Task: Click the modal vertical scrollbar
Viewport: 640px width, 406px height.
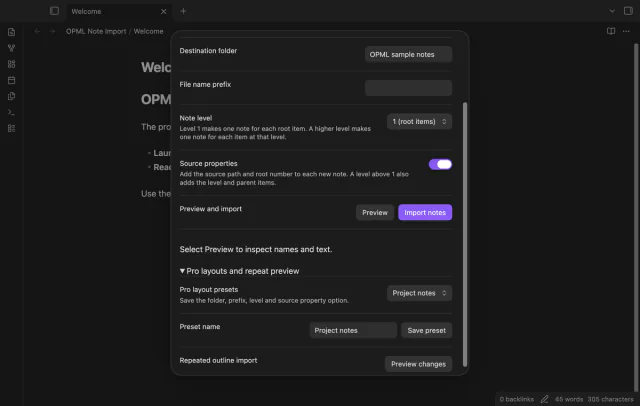Action: coord(465,235)
